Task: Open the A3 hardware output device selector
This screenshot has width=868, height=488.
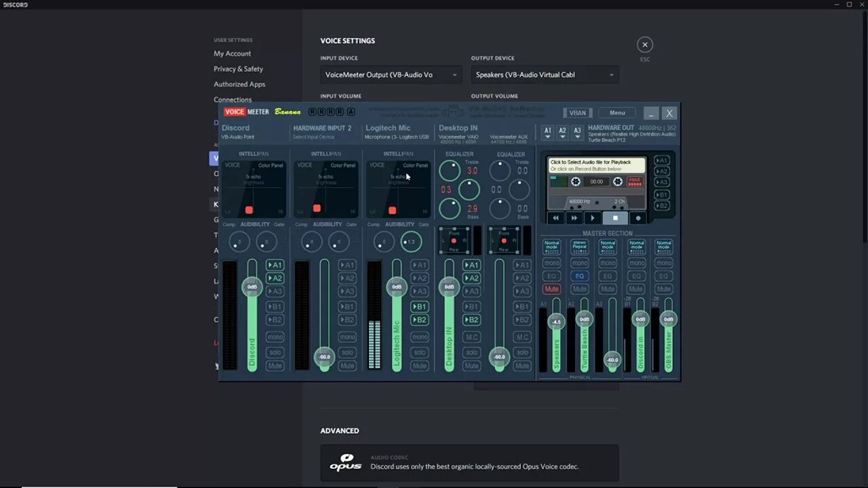Action: click(x=578, y=132)
